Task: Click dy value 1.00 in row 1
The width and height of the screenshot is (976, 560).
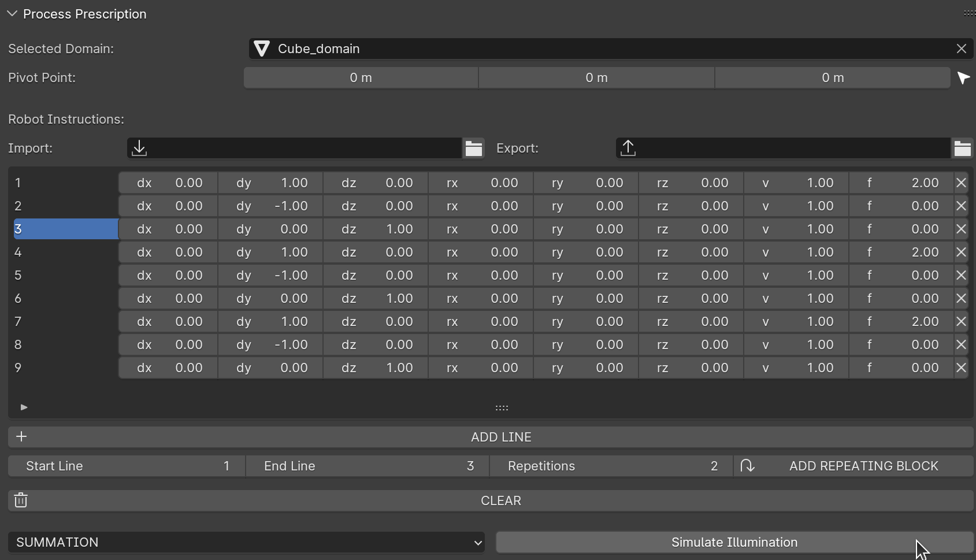Action: pos(270,183)
